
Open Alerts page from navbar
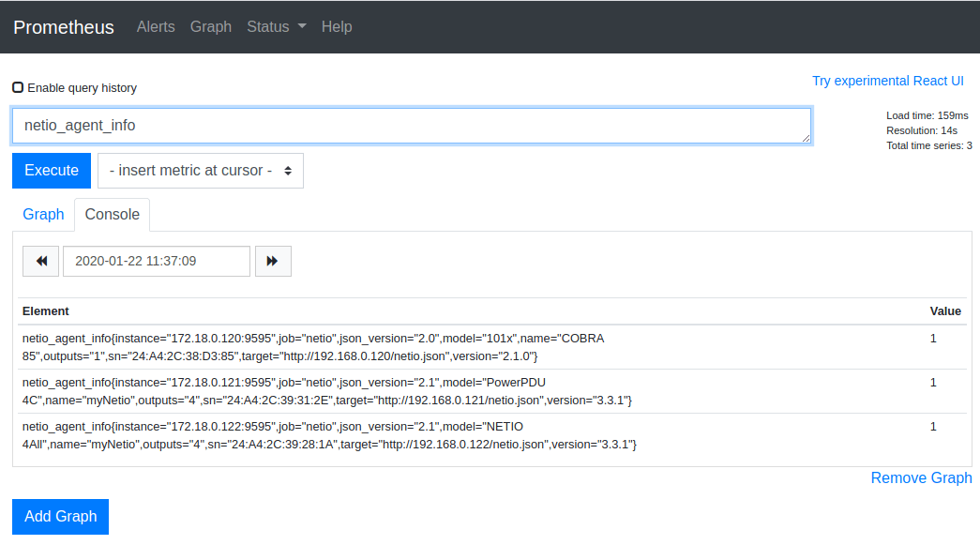156,27
